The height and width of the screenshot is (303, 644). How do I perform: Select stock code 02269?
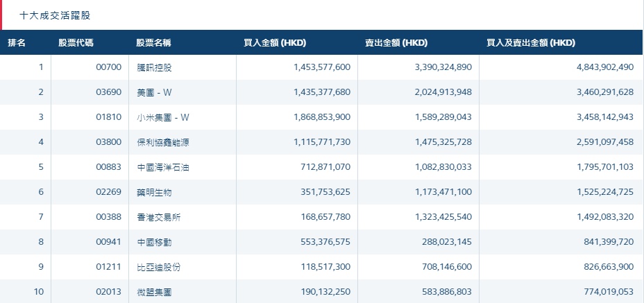click(109, 192)
